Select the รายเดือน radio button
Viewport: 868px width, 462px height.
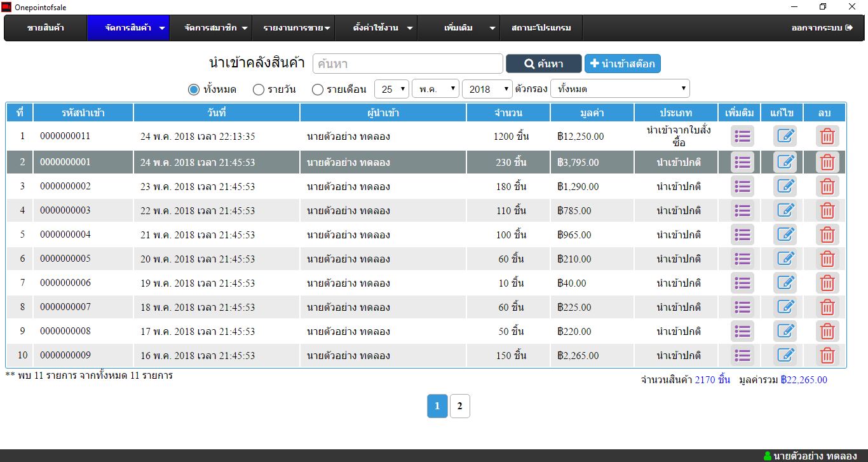click(318, 90)
